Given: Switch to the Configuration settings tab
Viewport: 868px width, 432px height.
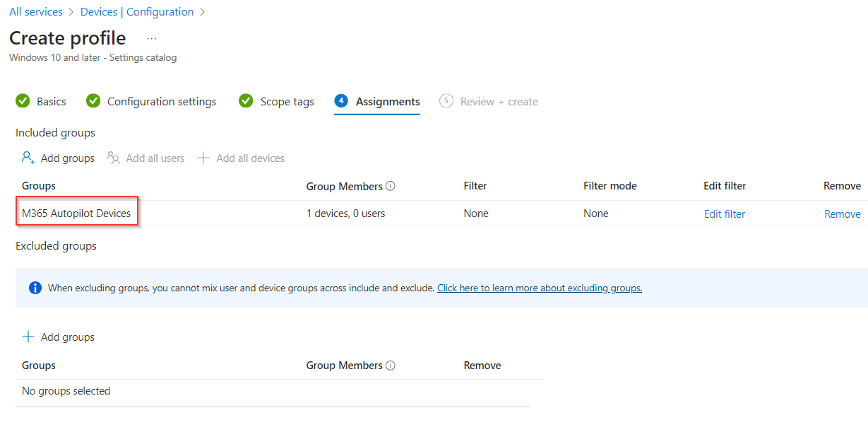Looking at the screenshot, I should click(162, 102).
